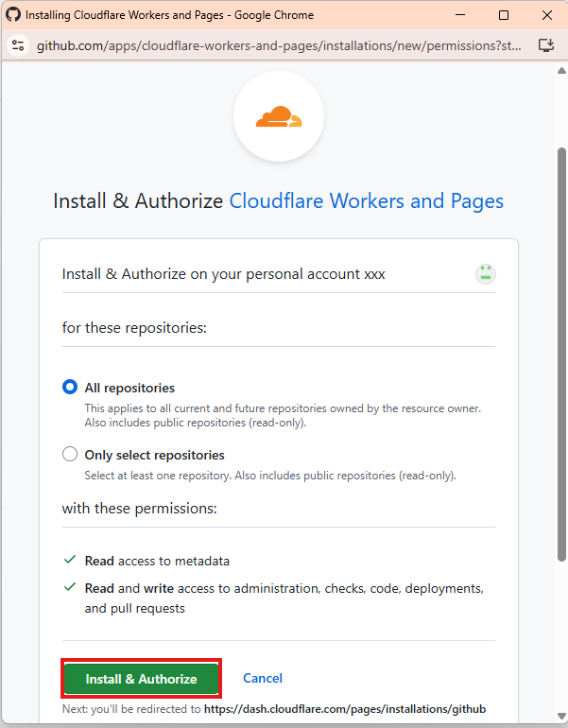Click the scrollbar down arrow

coord(561,716)
